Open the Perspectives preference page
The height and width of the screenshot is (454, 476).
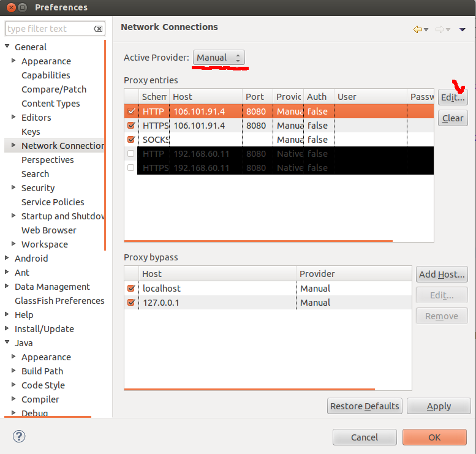(x=48, y=160)
